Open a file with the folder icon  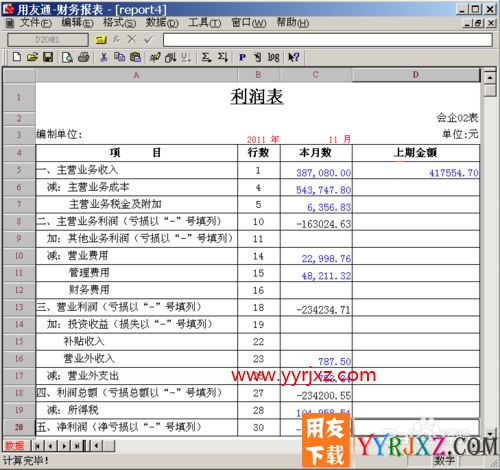(32, 57)
